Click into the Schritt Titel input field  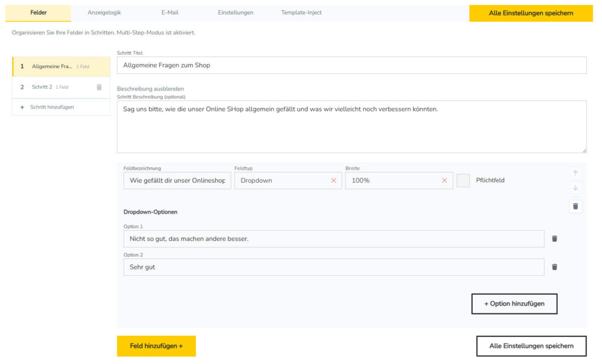pos(353,65)
